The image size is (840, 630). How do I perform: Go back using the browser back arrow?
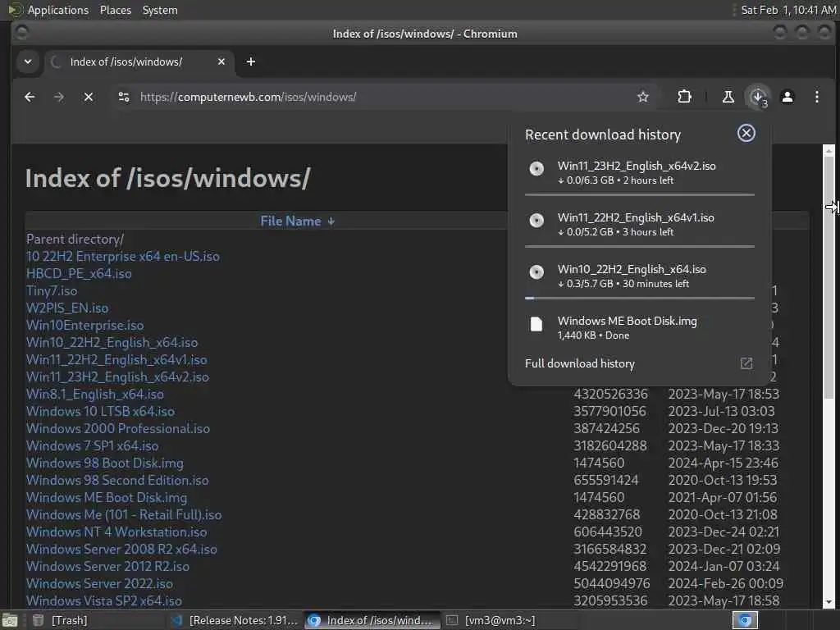pos(30,97)
